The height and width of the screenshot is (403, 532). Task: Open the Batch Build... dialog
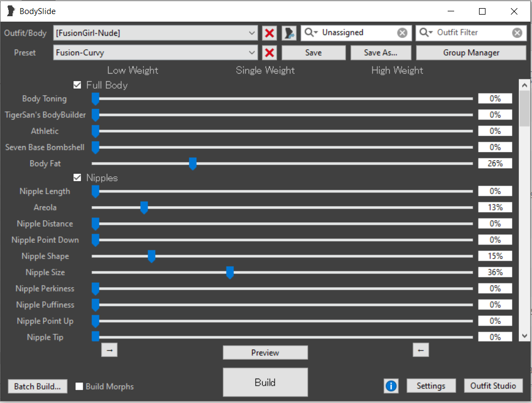pyautogui.click(x=38, y=386)
